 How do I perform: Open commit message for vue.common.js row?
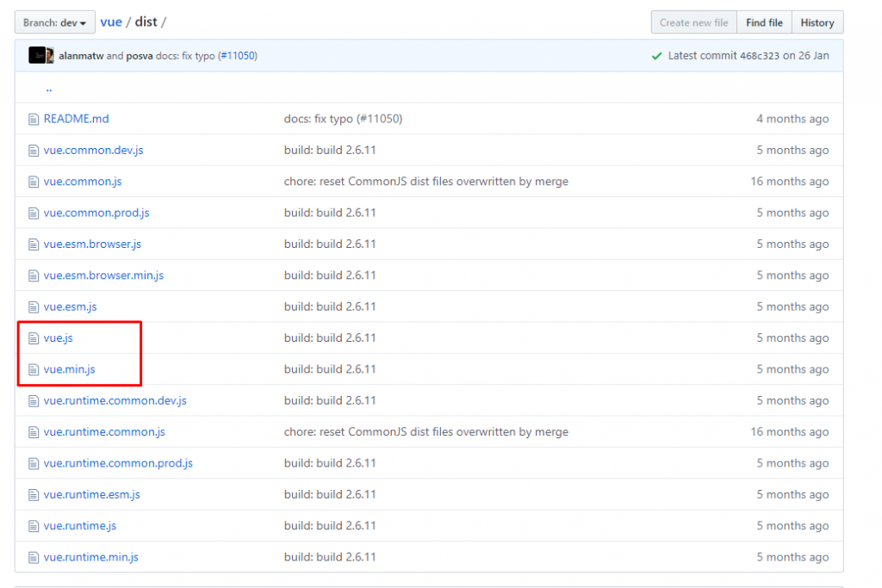425,181
